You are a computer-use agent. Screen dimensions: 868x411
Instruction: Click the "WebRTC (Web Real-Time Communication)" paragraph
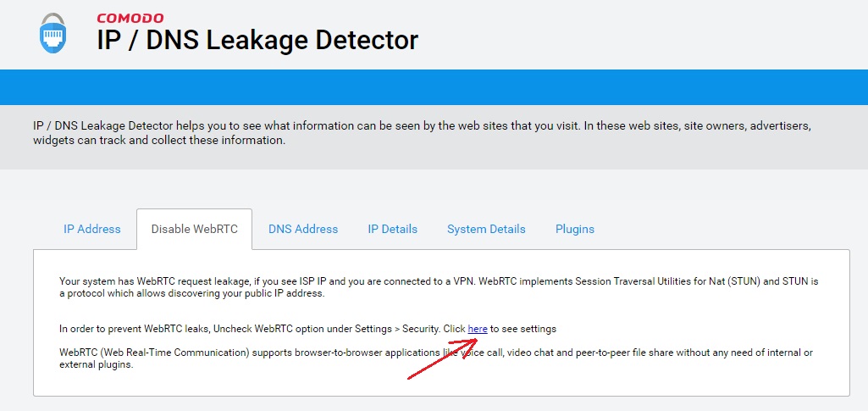coord(254,353)
